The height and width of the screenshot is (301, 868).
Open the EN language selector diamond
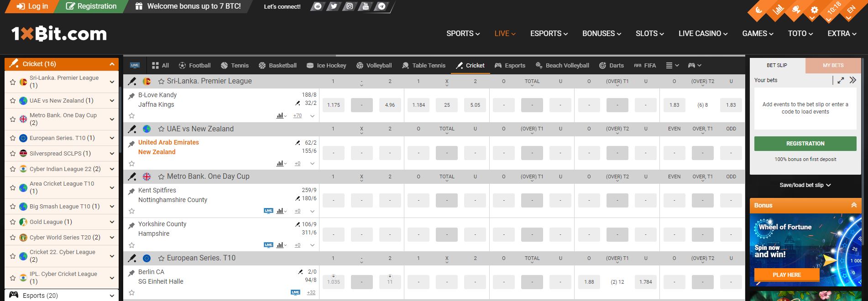click(x=851, y=10)
